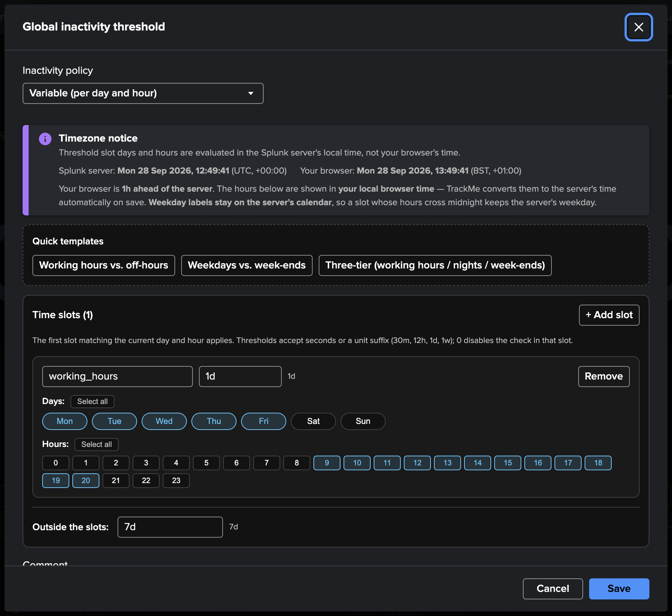Enable hour 1
Screen dimensions: 672x616
pyautogui.click(x=86, y=463)
